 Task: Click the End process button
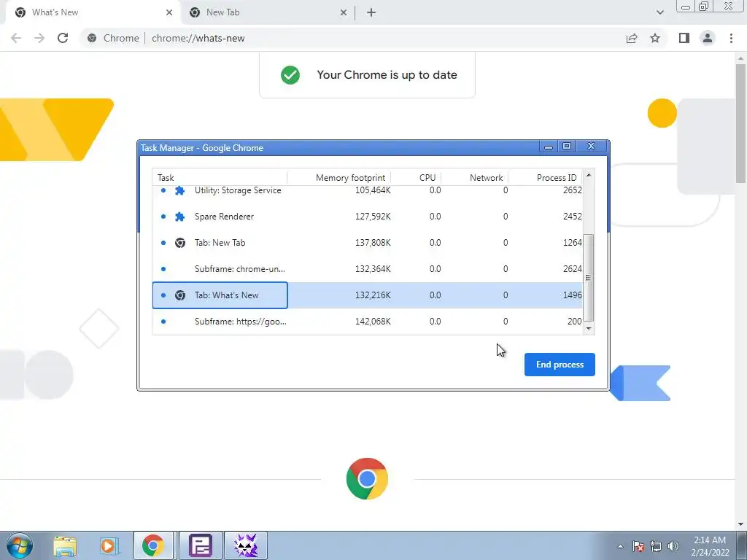coord(560,365)
